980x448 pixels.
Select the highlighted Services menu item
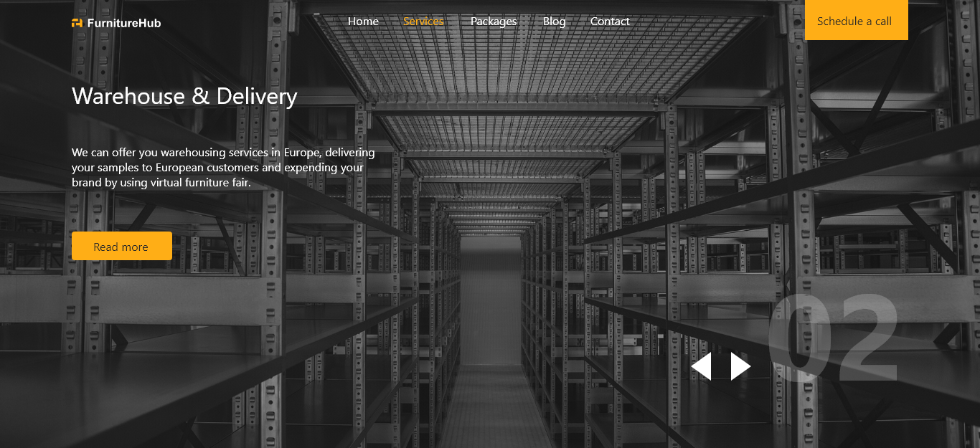(423, 22)
